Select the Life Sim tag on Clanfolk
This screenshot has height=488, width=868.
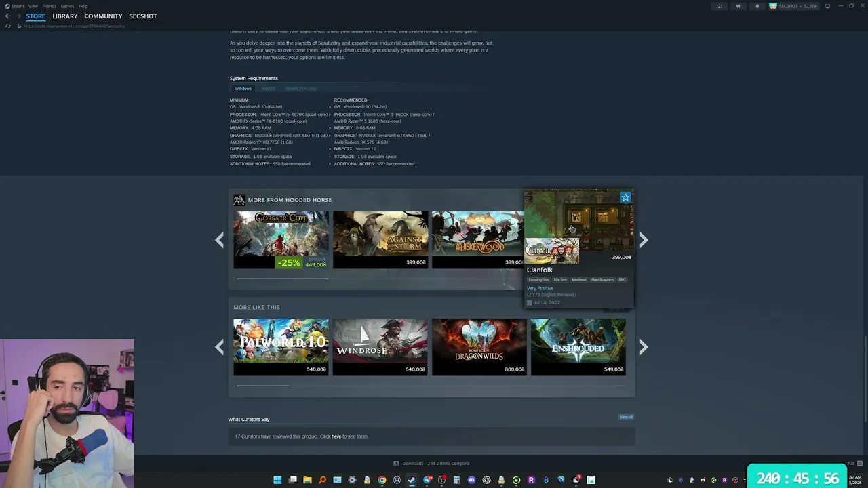[560, 280]
